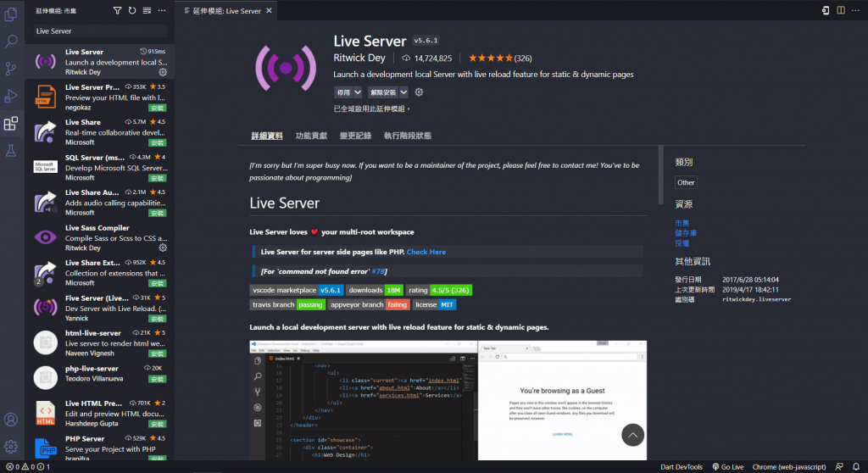868x473 pixels.
Task: Click the gear icon beside uninstall button
Action: tap(419, 92)
